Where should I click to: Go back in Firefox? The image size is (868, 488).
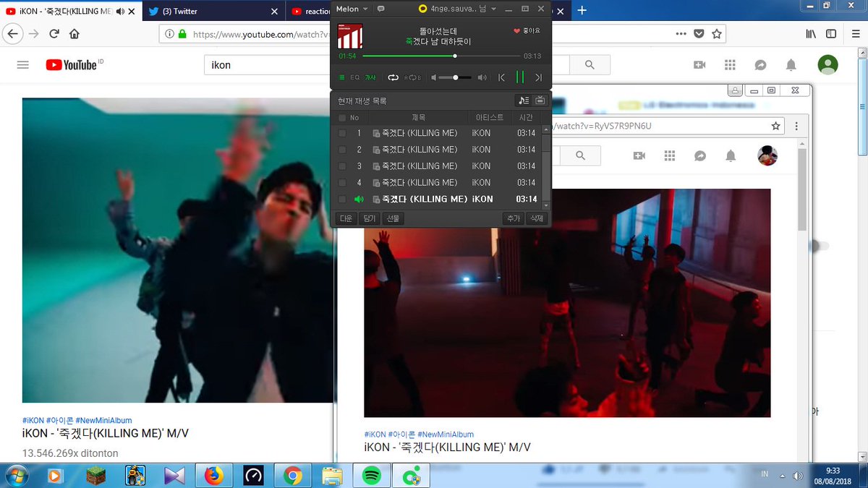coord(12,34)
